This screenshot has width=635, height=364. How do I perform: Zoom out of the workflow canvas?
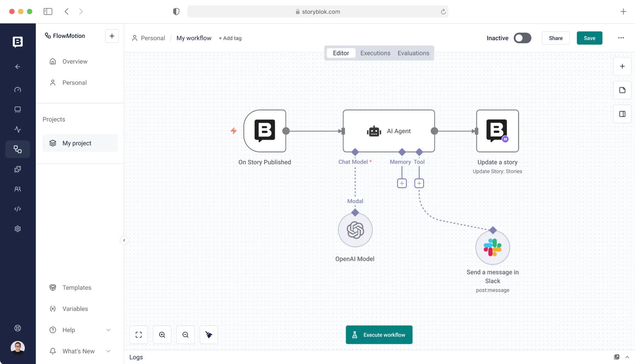[x=185, y=335]
